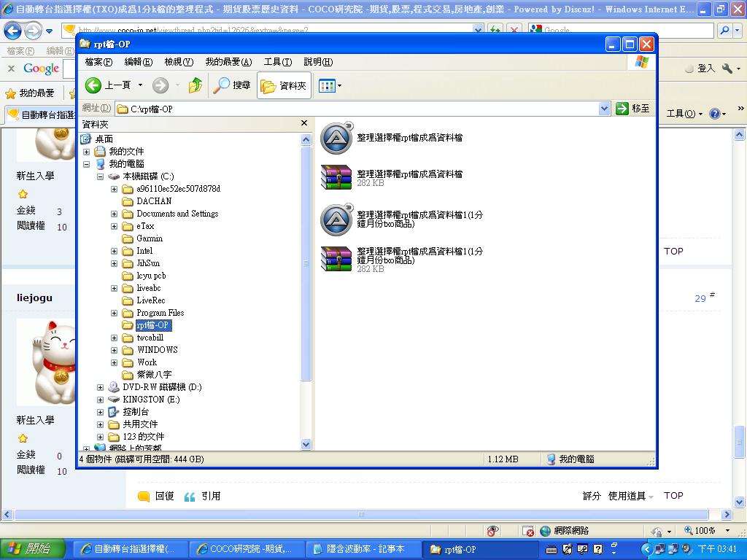
Task: Select the twcabill folder icon
Action: (127, 338)
